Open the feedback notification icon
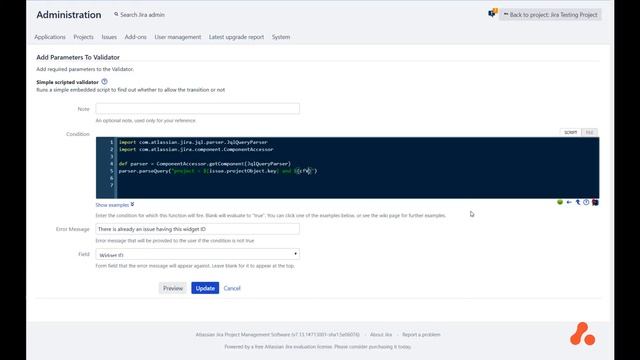Screen dimensions: 640x360 (x=493, y=13)
